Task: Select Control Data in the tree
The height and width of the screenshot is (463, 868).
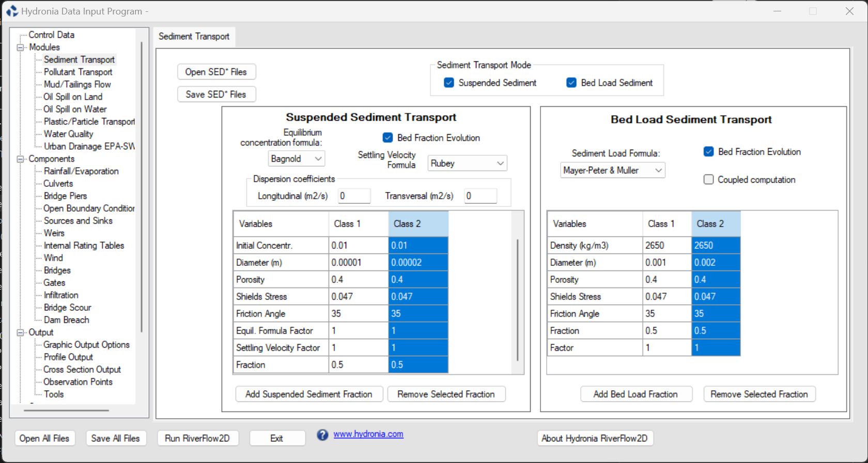Action: [x=51, y=35]
